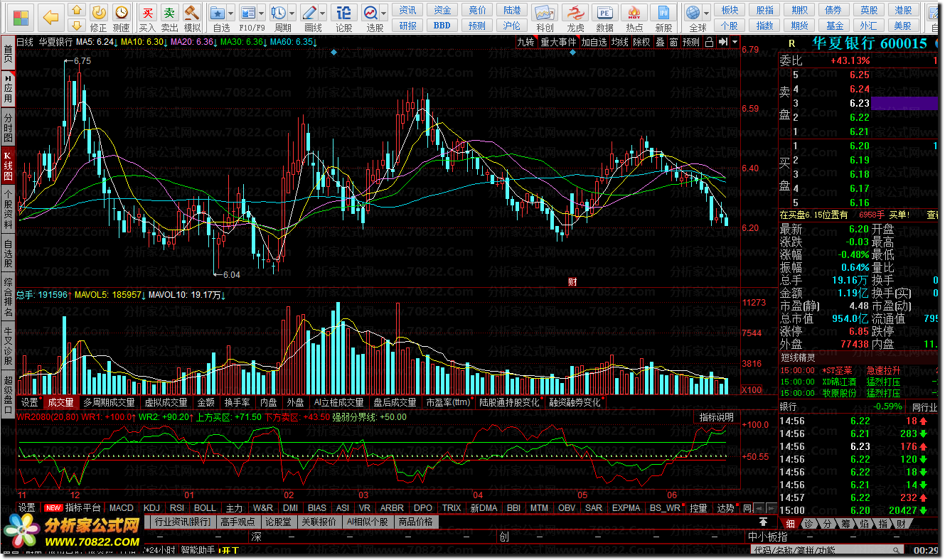
Task: Switch to the BOLL indicator tab
Action: (x=205, y=507)
